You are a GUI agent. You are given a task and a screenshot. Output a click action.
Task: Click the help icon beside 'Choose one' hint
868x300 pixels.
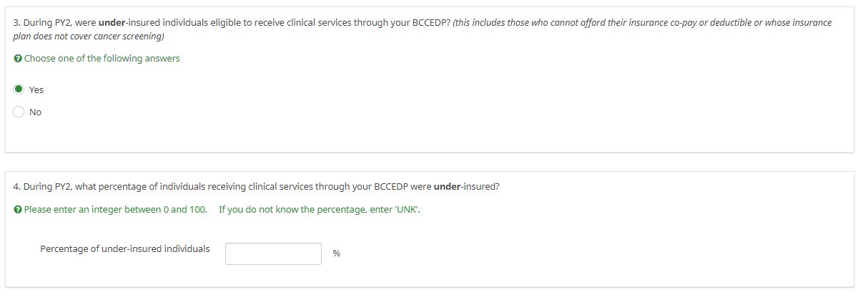[17, 59]
